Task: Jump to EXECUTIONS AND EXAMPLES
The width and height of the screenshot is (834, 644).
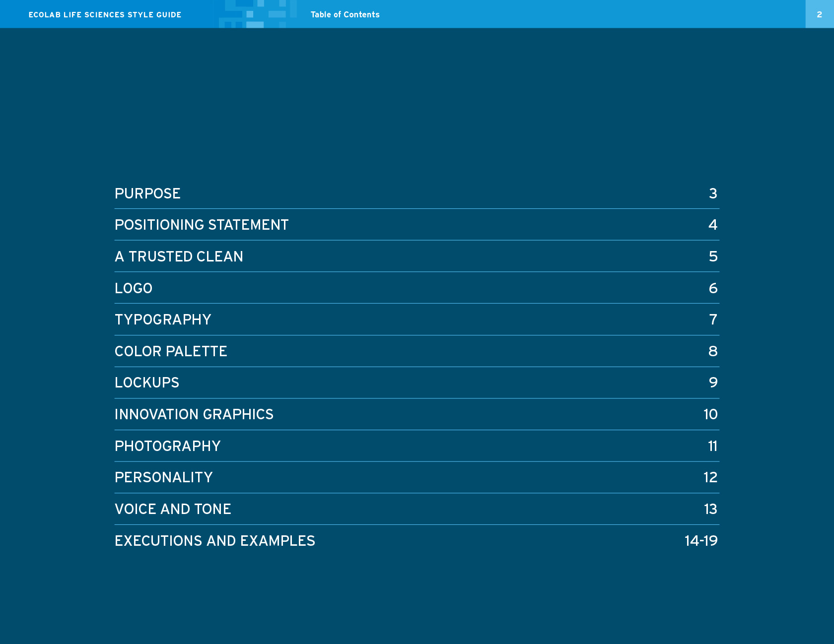Action: click(x=215, y=541)
